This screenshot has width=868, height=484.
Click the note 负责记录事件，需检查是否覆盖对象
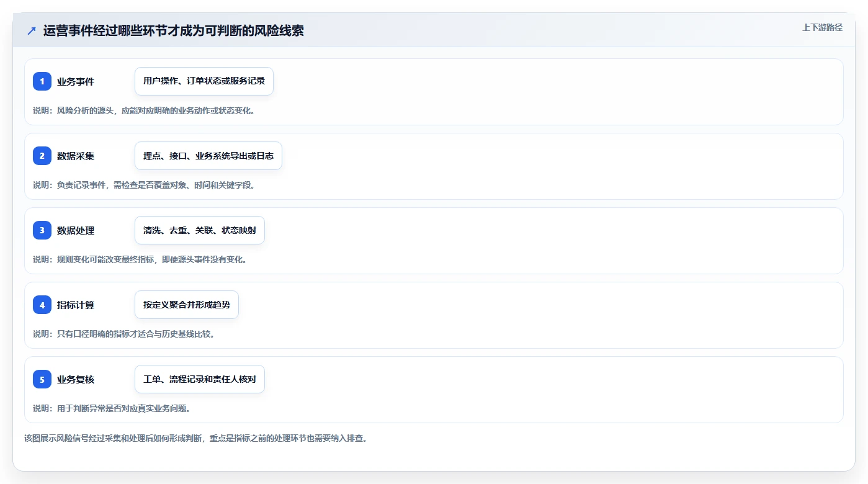(144, 185)
